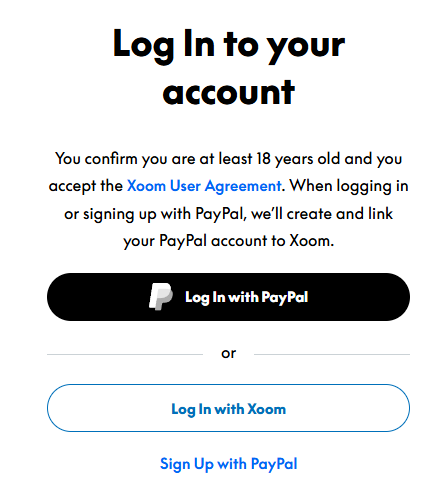Click the divider line right of 'or'

pos(332,354)
